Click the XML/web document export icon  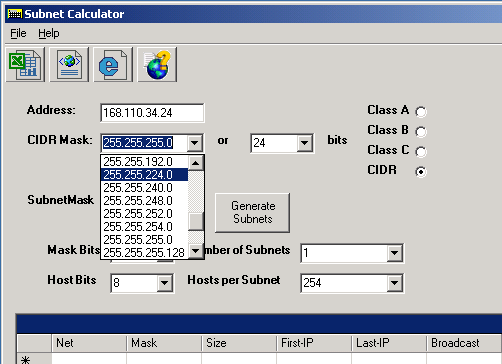[69, 65]
